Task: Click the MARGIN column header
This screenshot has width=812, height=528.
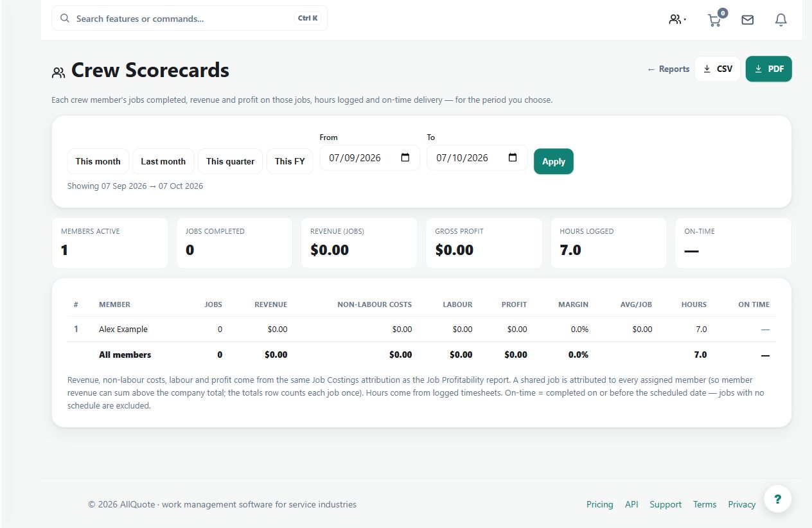Action: (x=573, y=304)
